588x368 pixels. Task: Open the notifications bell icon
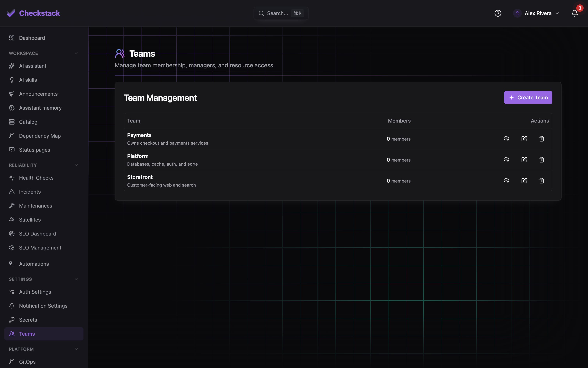pyautogui.click(x=575, y=13)
